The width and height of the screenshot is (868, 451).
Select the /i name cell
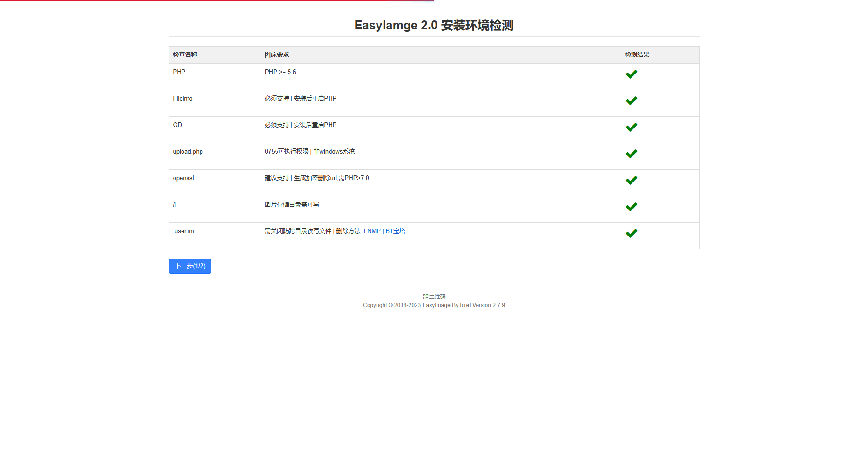(215, 209)
